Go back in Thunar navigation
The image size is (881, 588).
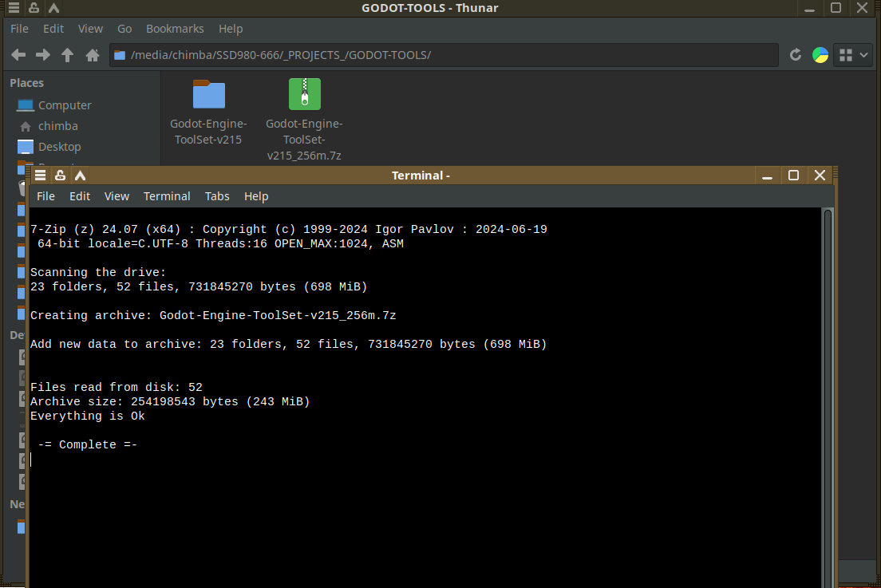click(x=18, y=55)
